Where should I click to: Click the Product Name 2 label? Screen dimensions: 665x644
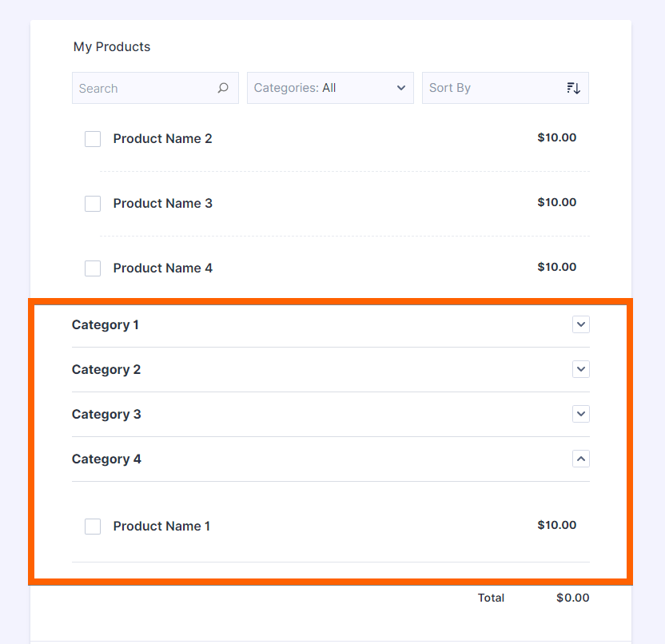click(x=163, y=139)
